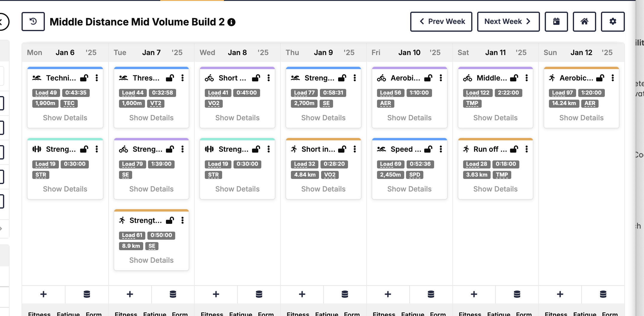
Task: Add a workout with plus under Friday
Action: click(388, 294)
